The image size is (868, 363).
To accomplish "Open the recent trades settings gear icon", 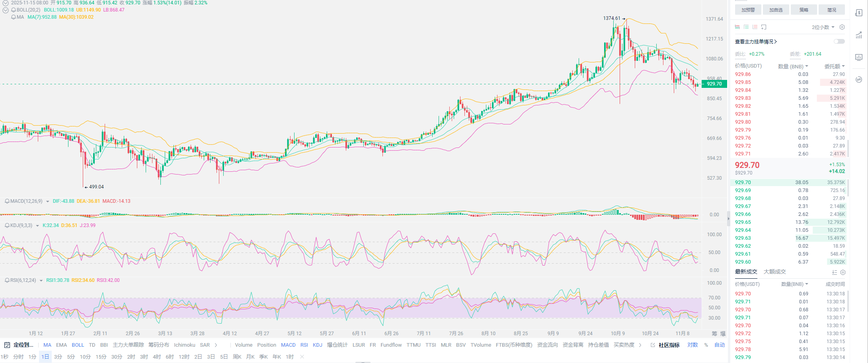I will click(x=843, y=272).
